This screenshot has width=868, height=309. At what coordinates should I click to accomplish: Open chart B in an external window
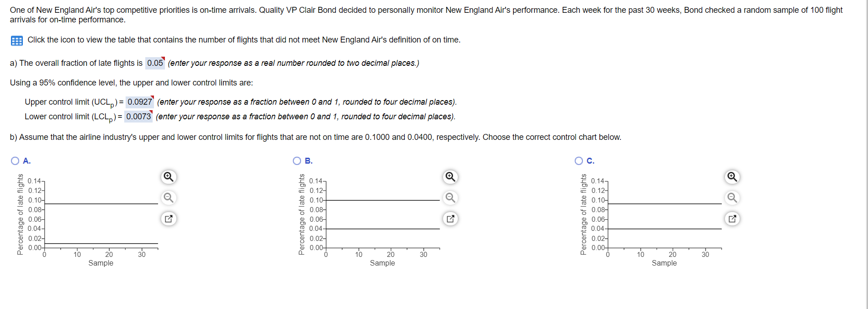pyautogui.click(x=450, y=218)
